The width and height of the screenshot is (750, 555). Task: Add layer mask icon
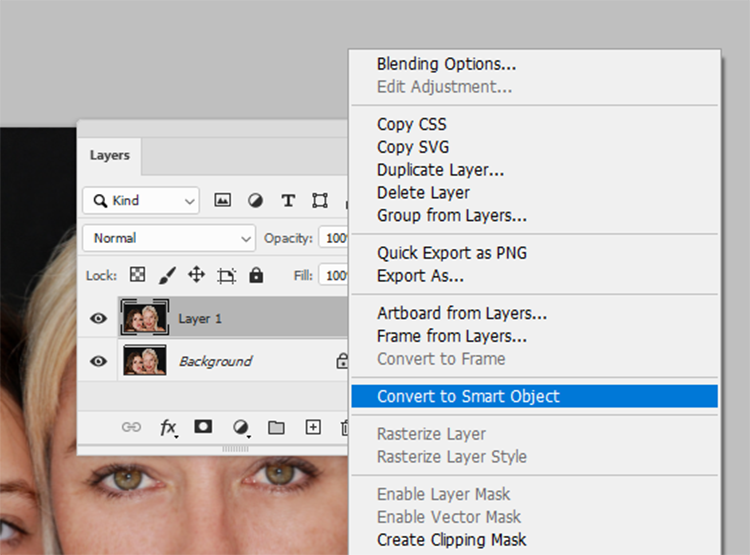pyautogui.click(x=203, y=426)
